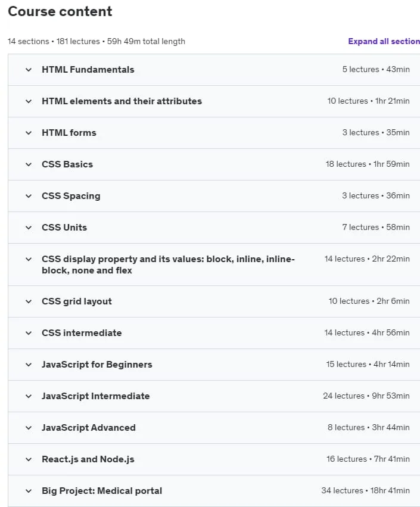The image size is (420, 507).
Task: Click CSS grid layout section title
Action: point(77,301)
